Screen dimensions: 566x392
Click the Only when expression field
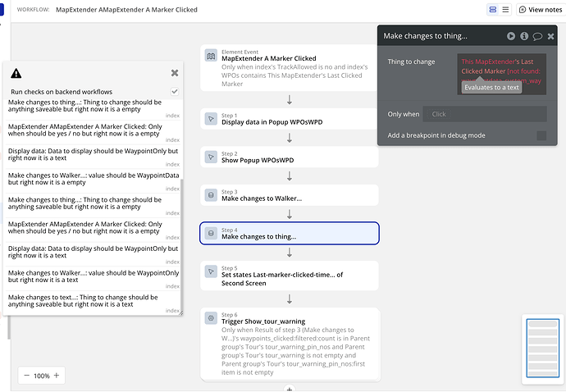[x=485, y=114]
